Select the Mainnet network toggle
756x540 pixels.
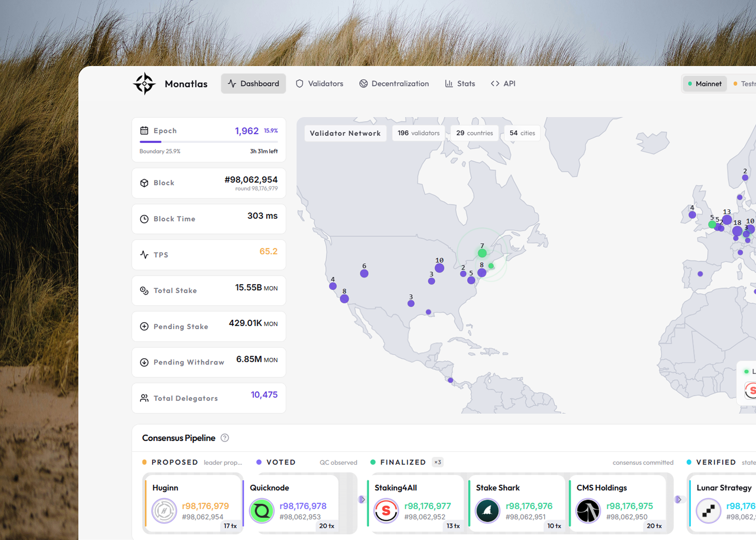pos(705,84)
